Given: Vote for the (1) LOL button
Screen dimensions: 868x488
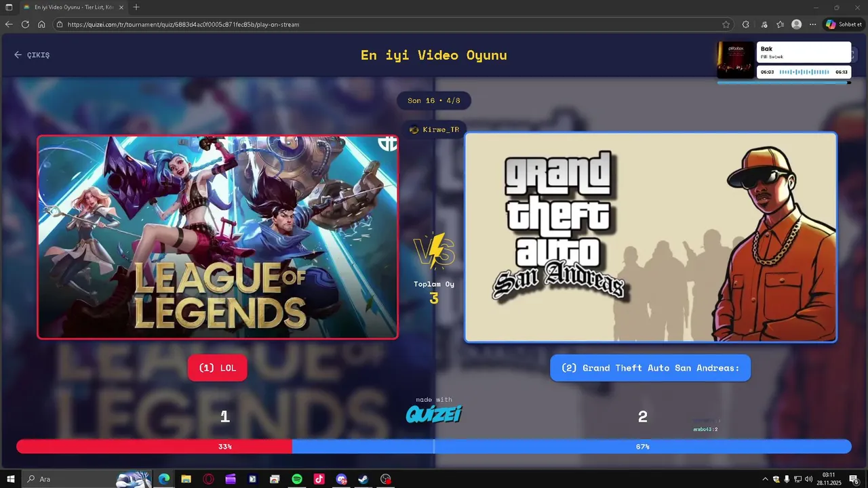Looking at the screenshot, I should tap(217, 368).
